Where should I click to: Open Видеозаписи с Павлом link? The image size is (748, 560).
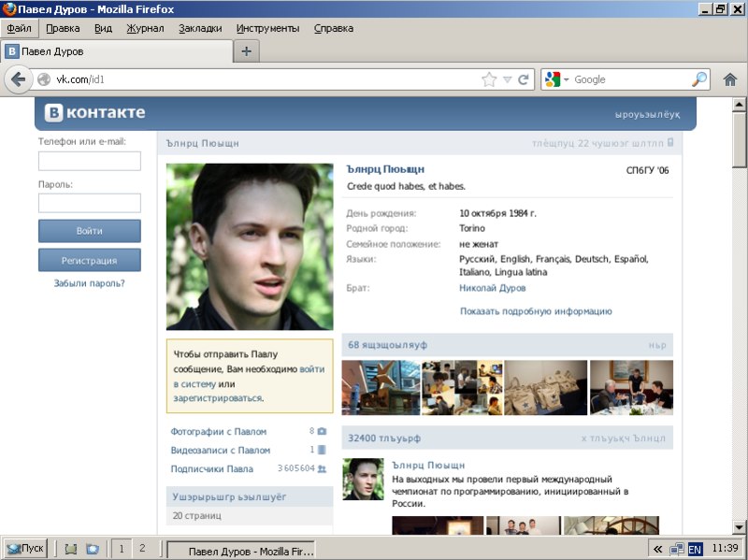coord(221,450)
